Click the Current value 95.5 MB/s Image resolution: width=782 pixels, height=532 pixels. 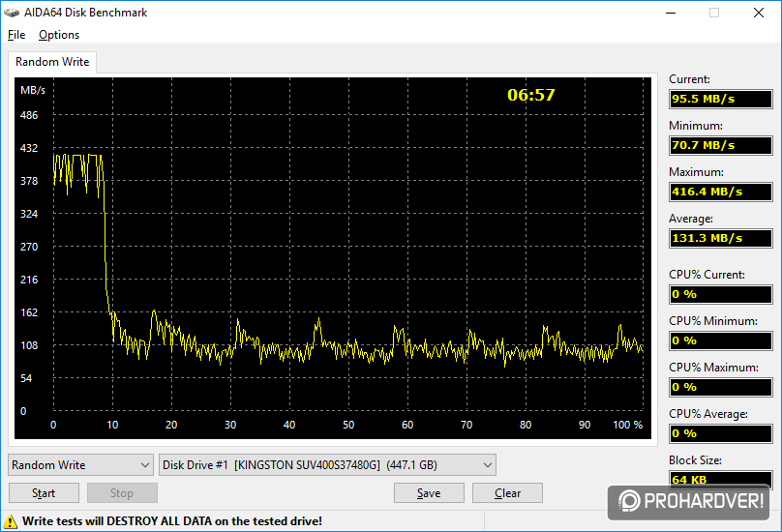[721, 99]
